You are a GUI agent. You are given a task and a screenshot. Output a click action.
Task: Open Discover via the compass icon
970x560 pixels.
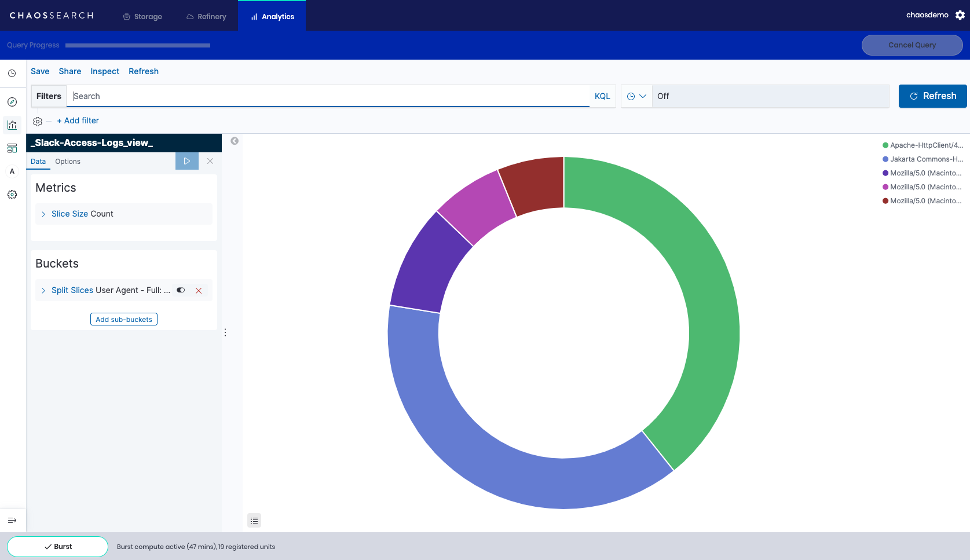[x=12, y=102]
